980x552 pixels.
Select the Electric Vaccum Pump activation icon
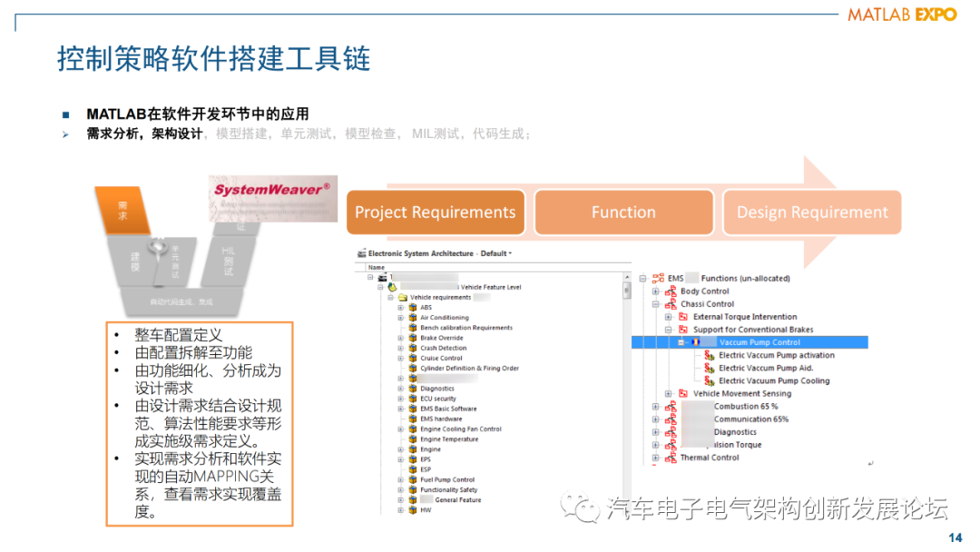click(709, 355)
